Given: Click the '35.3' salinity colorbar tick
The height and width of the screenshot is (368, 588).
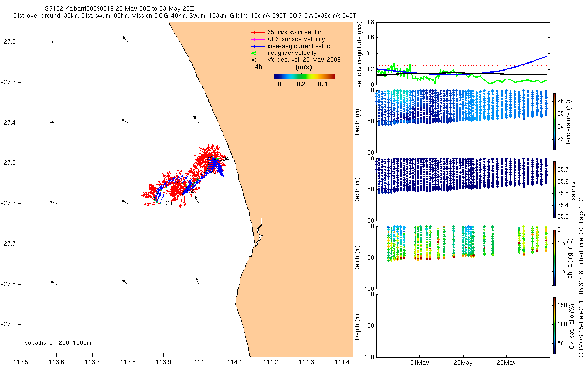Looking at the screenshot, I should [563, 216].
